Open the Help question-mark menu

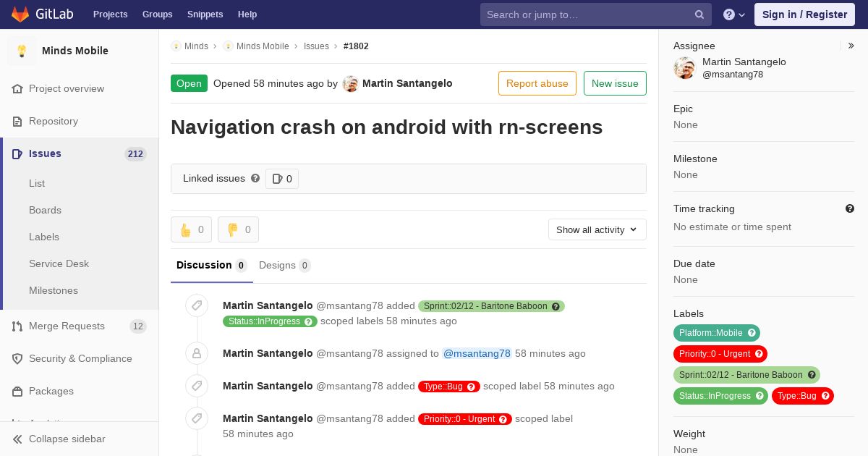(734, 14)
